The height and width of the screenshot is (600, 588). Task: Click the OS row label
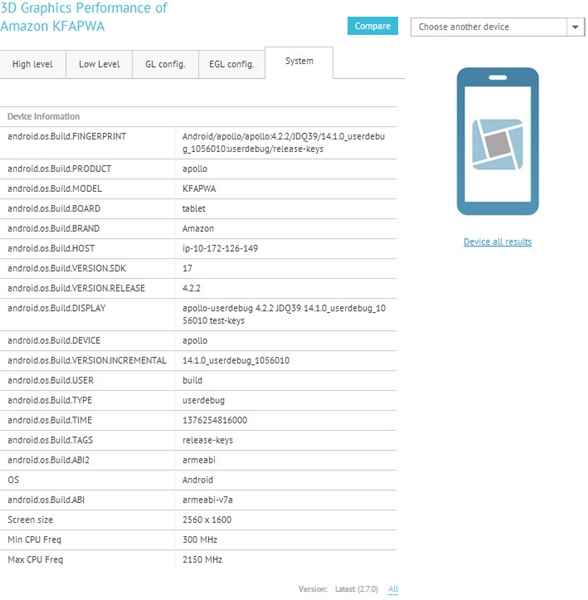tap(13, 480)
